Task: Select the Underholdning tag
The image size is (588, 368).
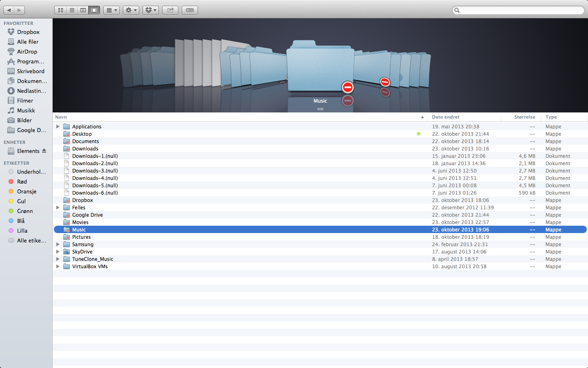Action: [26, 172]
